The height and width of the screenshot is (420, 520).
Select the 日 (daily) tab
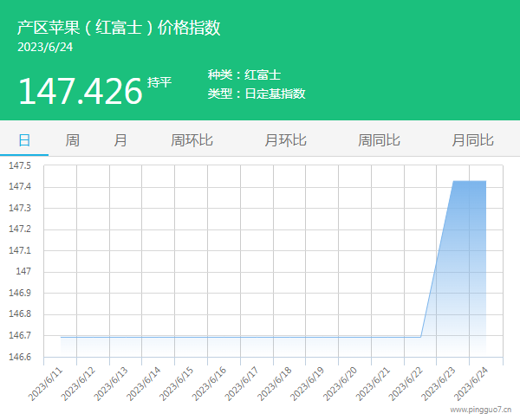pos(24,139)
